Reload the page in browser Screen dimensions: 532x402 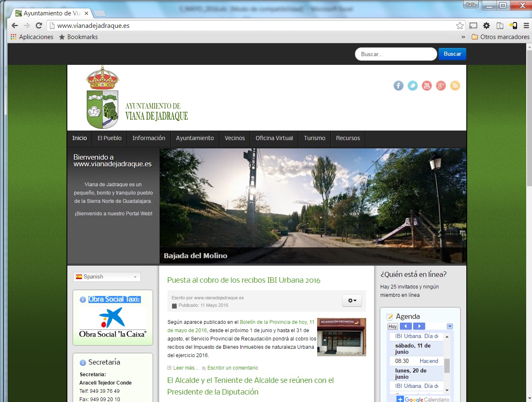39,26
